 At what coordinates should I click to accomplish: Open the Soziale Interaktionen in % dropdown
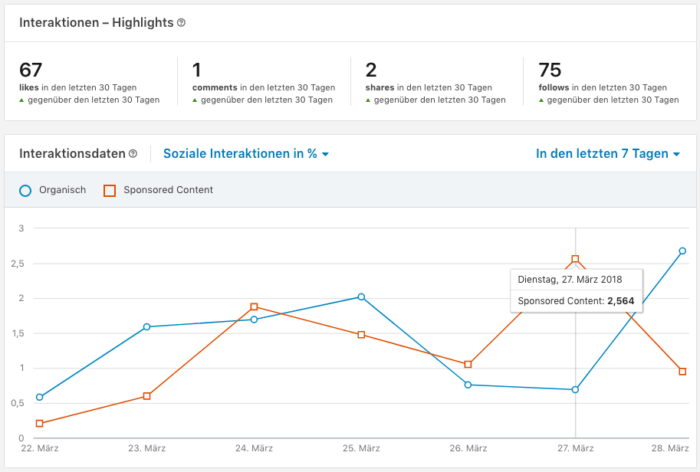pos(246,154)
